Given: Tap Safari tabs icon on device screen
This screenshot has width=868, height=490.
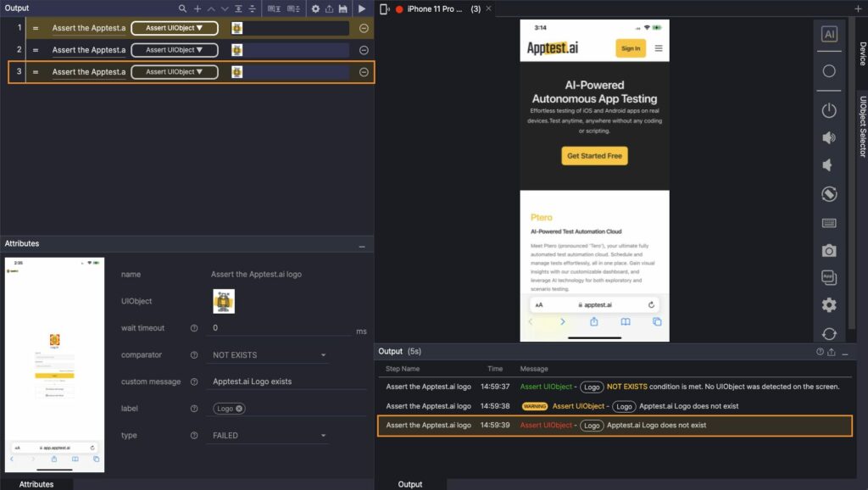Looking at the screenshot, I should coord(657,321).
